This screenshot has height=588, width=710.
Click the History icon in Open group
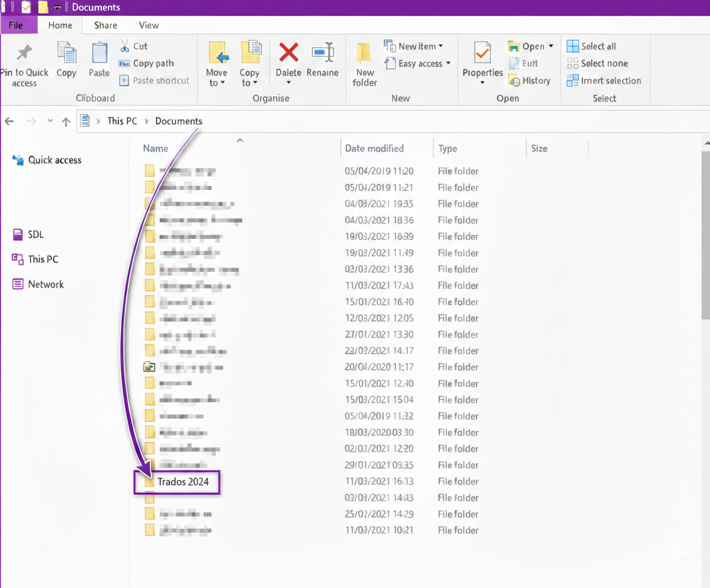(x=514, y=81)
